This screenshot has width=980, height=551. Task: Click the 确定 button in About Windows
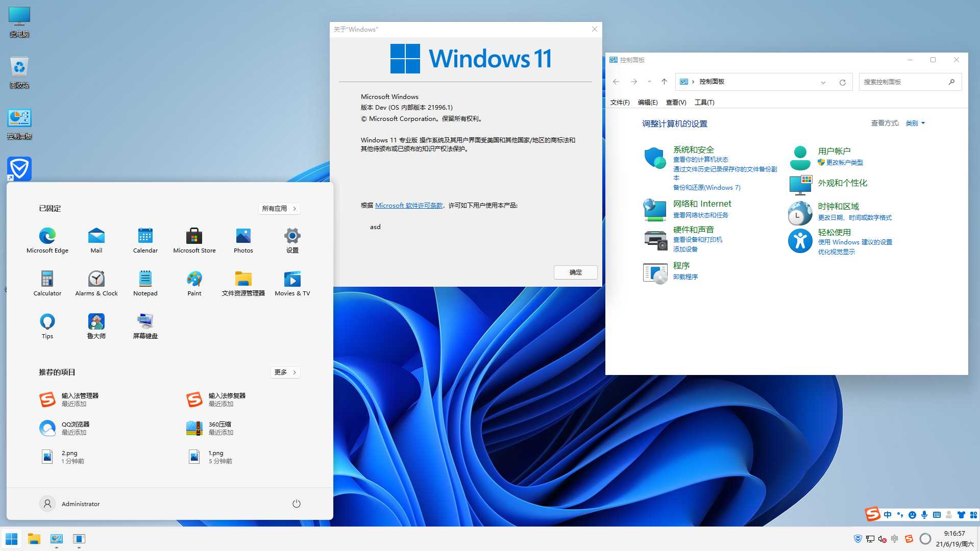pos(575,272)
